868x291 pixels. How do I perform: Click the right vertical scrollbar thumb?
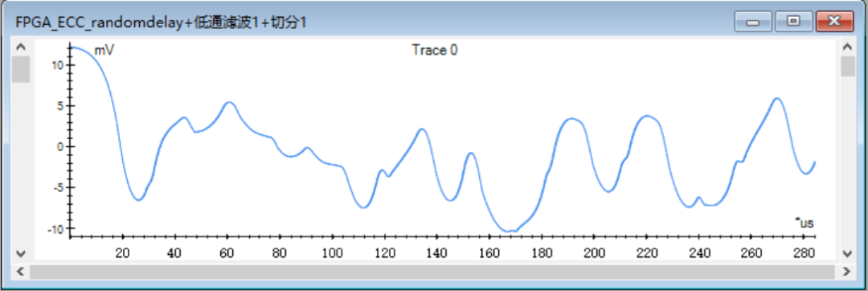[848, 67]
